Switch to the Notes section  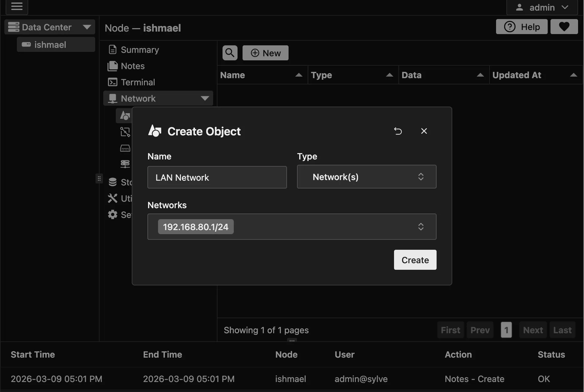click(x=132, y=66)
